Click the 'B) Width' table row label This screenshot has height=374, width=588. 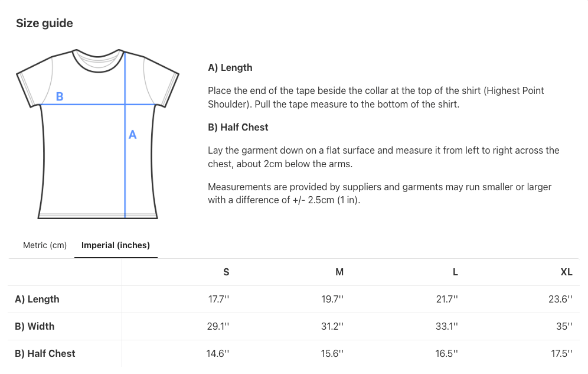pyautogui.click(x=34, y=327)
